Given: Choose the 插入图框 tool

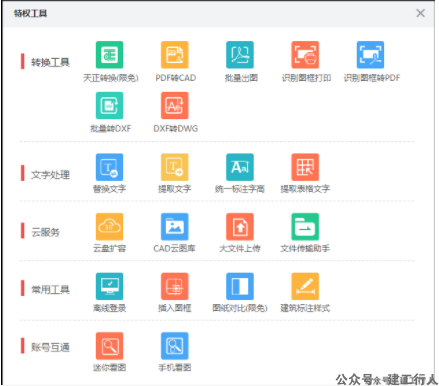Looking at the screenshot, I should coord(175,286).
